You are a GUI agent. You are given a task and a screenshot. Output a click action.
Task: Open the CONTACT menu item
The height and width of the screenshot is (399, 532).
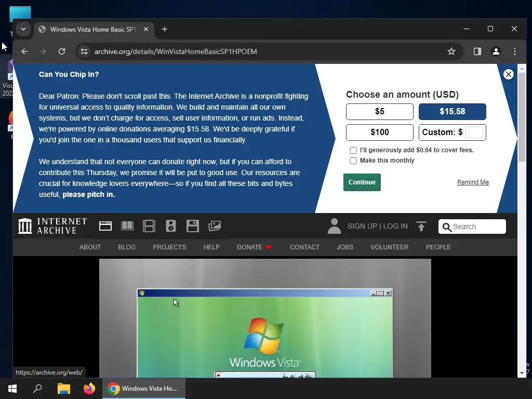304,247
